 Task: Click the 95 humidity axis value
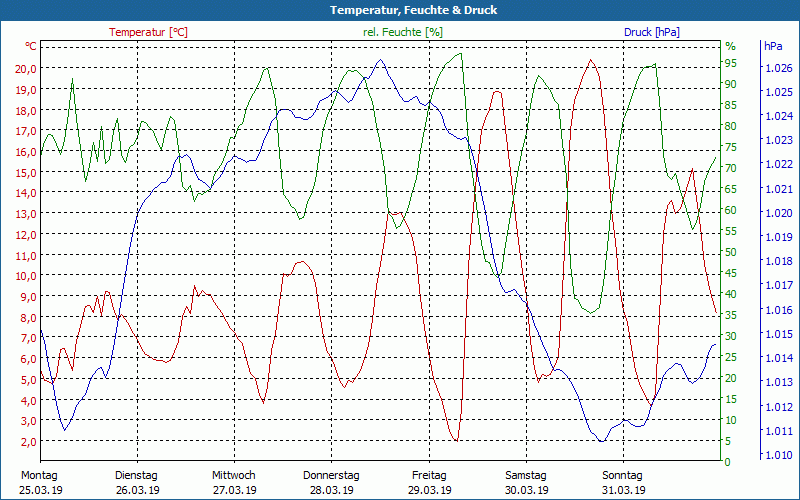[731, 63]
